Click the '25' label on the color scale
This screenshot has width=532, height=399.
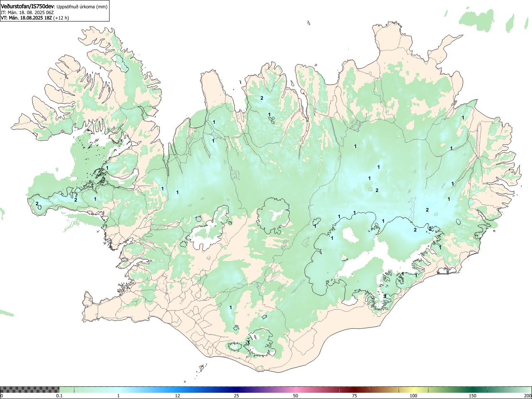click(x=236, y=396)
